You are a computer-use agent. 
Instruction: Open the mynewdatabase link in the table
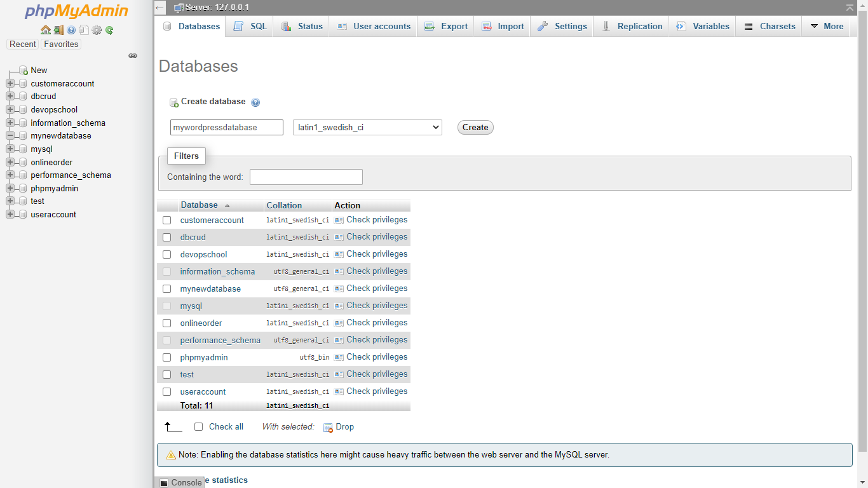click(x=210, y=289)
